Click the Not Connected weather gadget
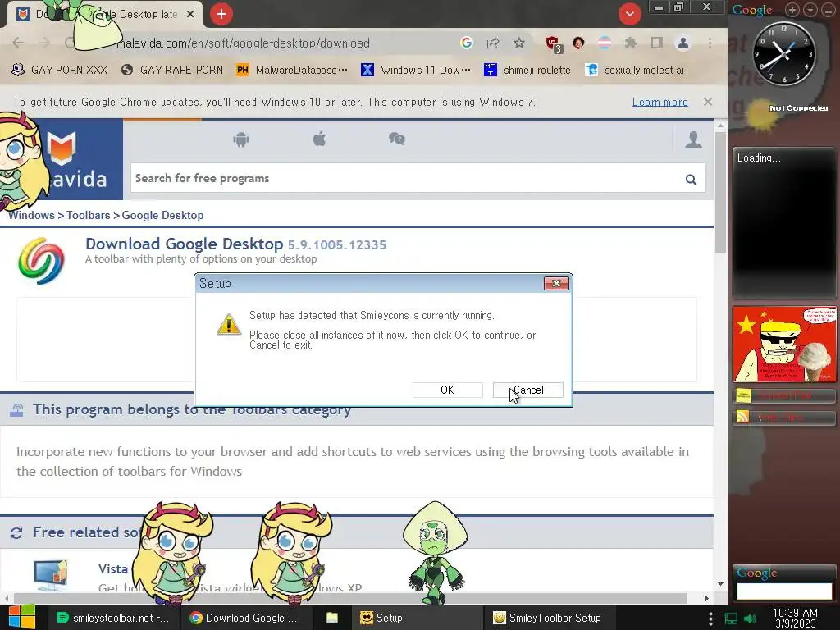Viewport: 840px width, 630px height. click(x=785, y=115)
